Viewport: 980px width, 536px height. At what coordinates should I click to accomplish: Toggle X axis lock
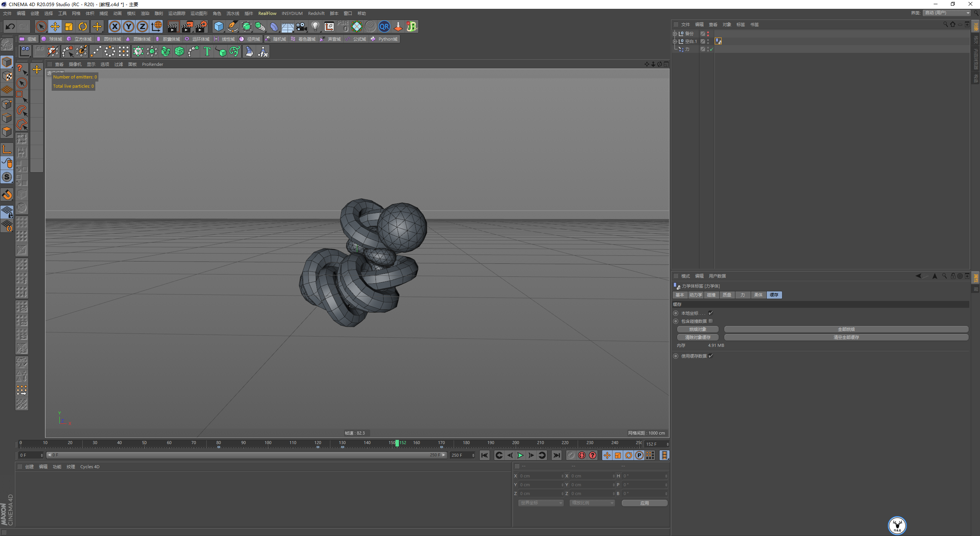[x=114, y=26]
